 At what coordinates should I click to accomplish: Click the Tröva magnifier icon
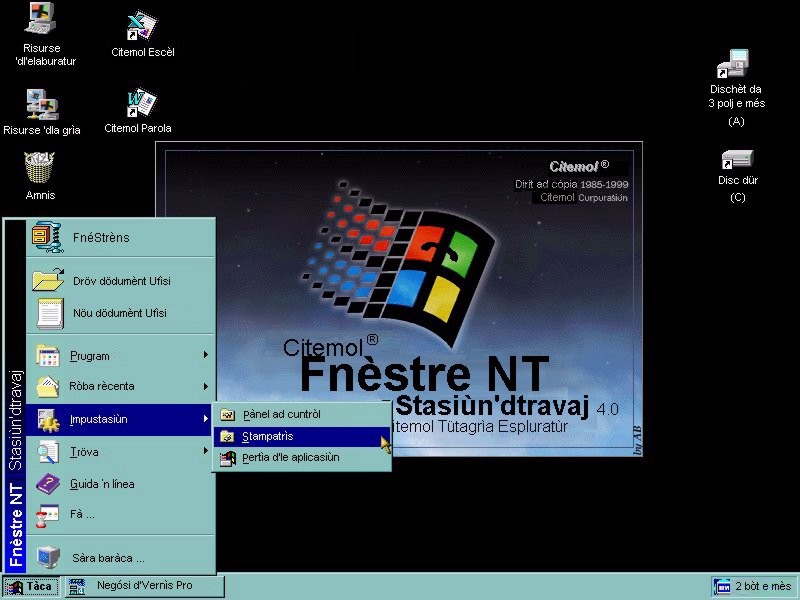click(48, 452)
